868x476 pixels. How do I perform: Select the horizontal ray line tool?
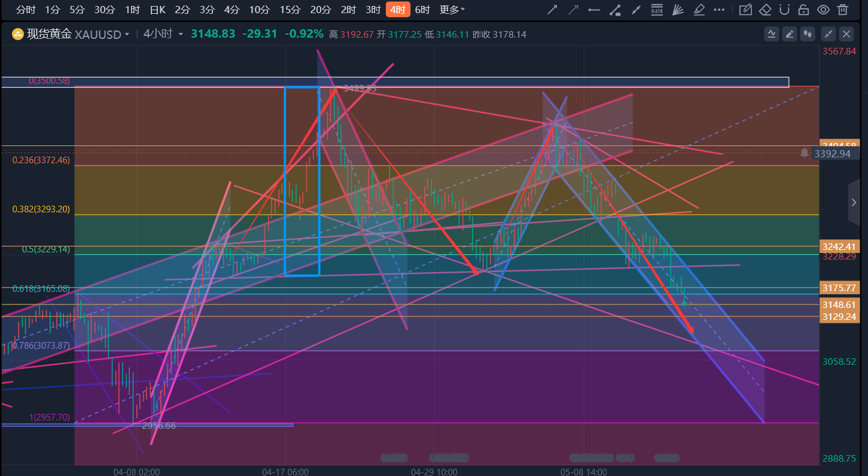pos(594,10)
